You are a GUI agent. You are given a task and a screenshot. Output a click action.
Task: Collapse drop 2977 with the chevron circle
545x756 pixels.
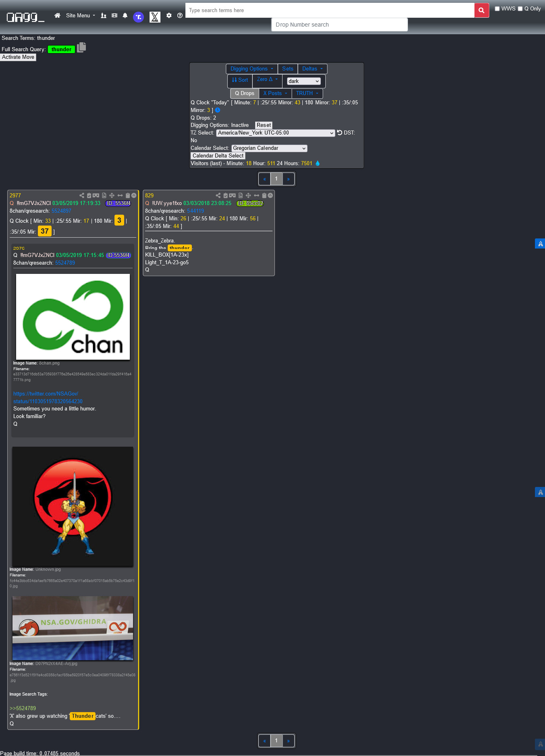134,195
